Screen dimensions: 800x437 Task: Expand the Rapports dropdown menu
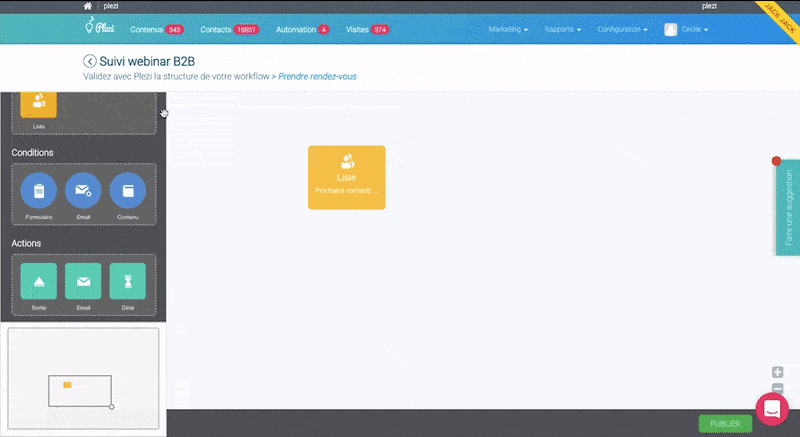coord(563,30)
